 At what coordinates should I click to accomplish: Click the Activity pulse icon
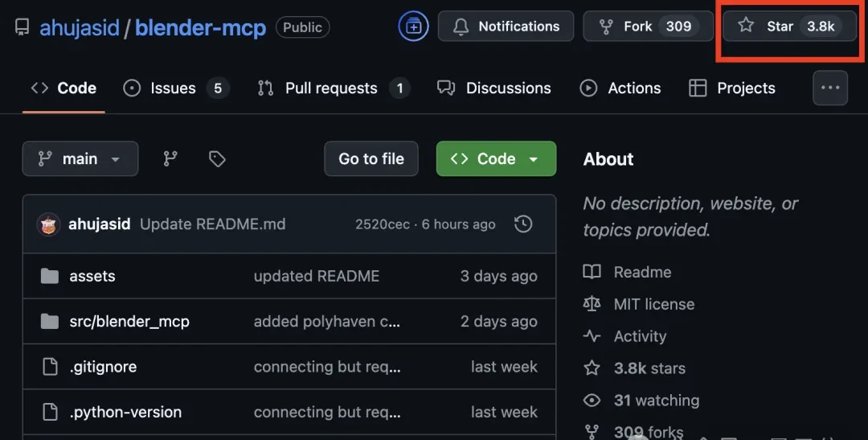tap(592, 336)
